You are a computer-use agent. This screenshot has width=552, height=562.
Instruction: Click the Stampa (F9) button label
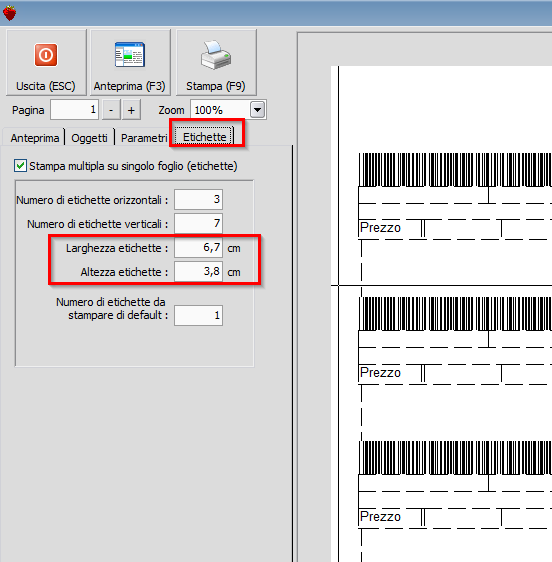coord(216,86)
